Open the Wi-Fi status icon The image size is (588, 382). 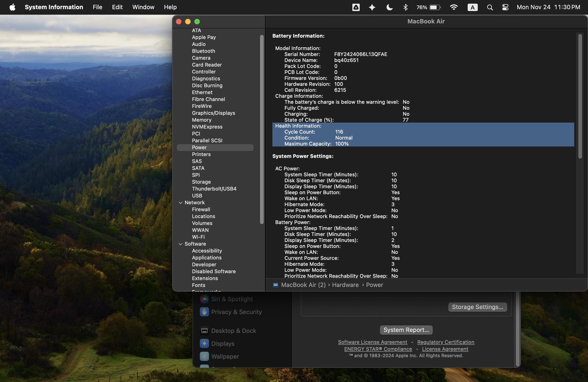point(454,7)
